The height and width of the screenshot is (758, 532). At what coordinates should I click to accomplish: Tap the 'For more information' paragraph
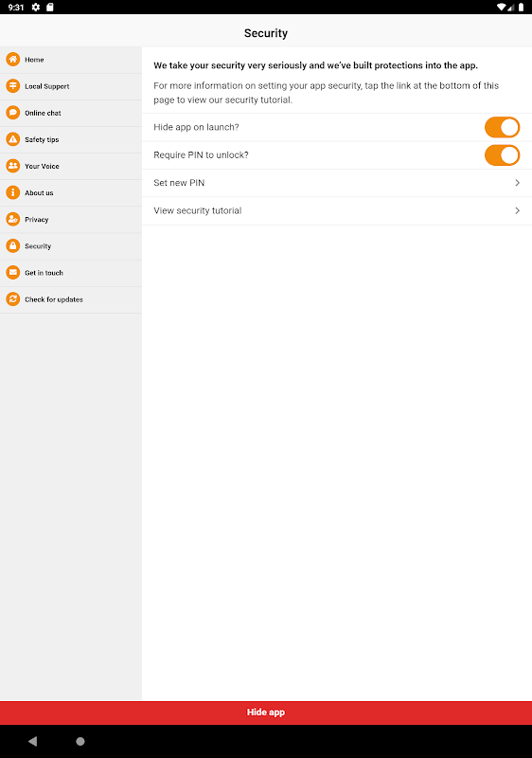click(327, 93)
